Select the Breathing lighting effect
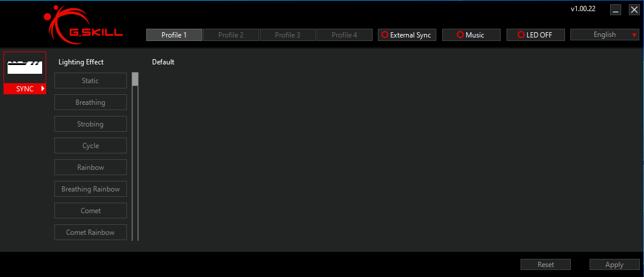Image resolution: width=644 pixels, height=277 pixels. pos(91,102)
